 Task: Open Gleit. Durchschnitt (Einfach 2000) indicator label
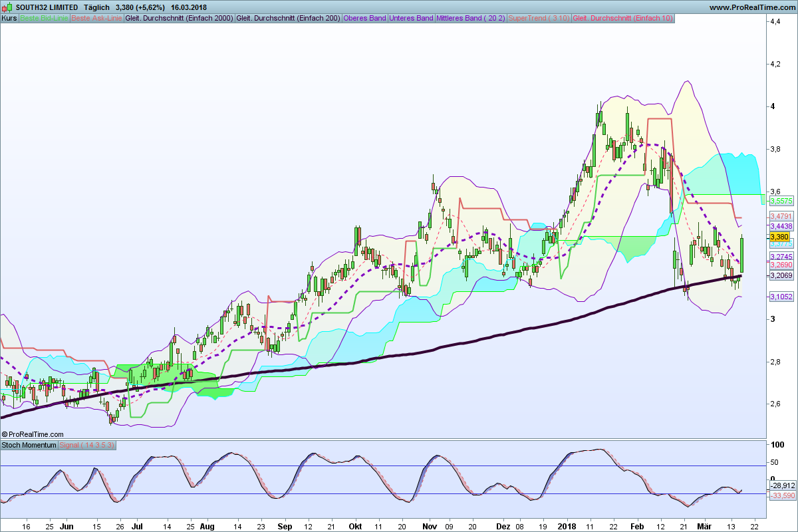[x=179, y=18]
